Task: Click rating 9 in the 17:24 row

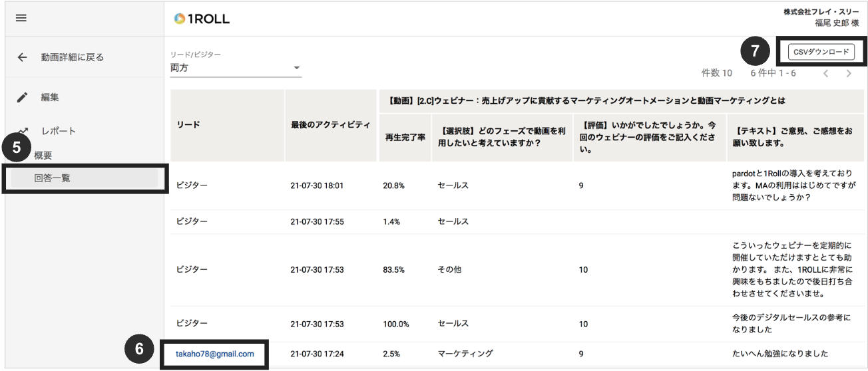Action: (581, 354)
